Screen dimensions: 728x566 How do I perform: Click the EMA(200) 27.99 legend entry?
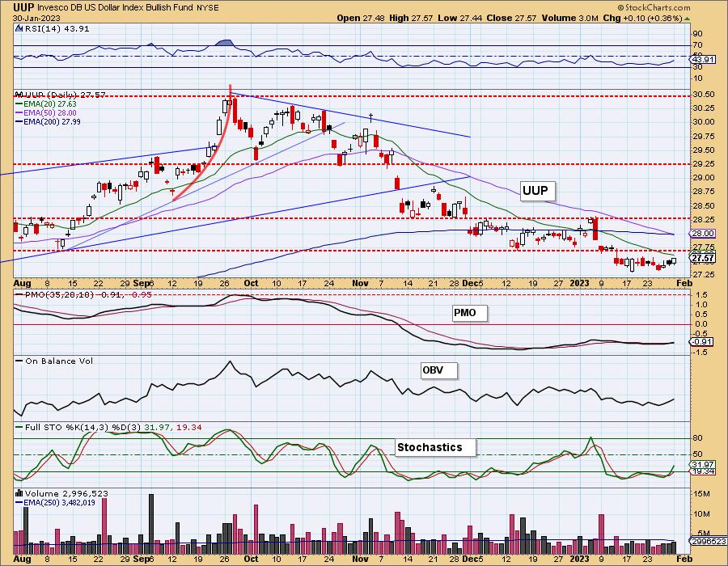click(52, 121)
